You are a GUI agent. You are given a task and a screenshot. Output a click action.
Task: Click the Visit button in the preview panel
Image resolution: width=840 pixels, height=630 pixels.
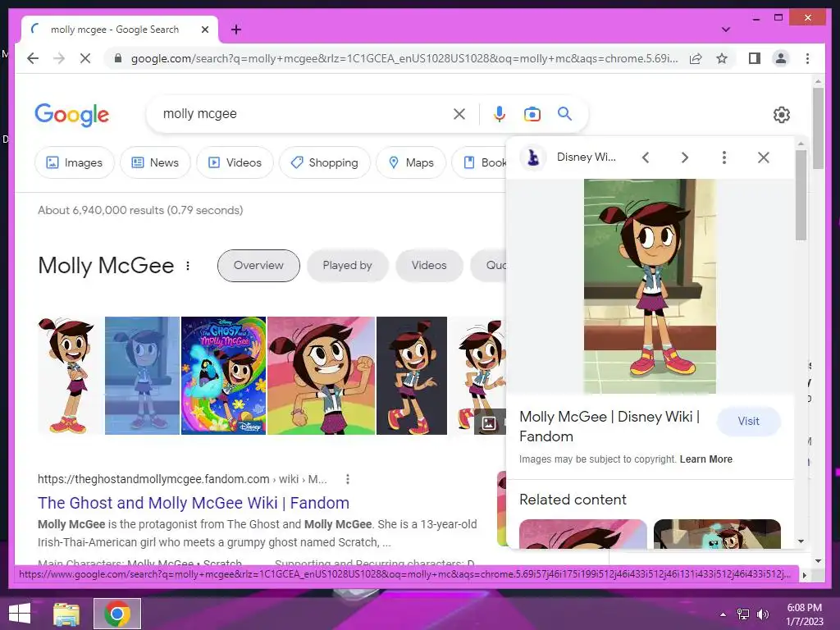(x=748, y=421)
